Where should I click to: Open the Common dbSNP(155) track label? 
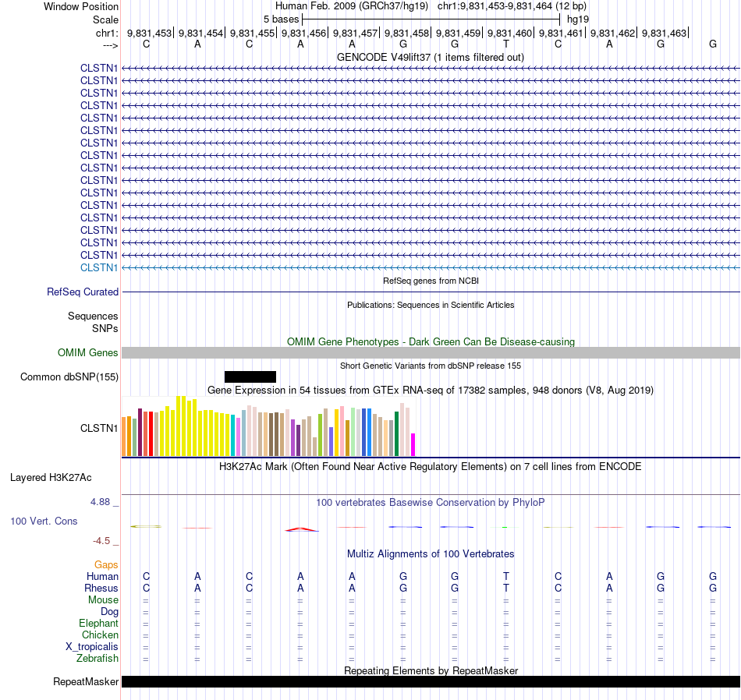69,377
